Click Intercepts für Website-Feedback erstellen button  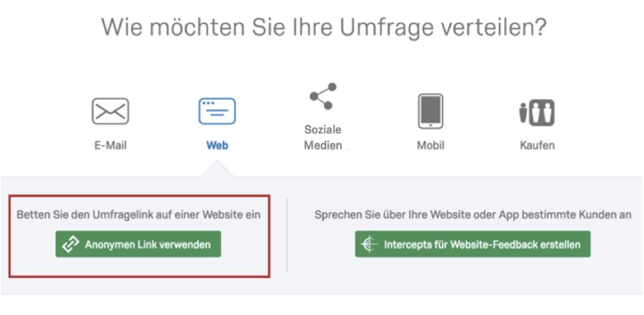pyautogui.click(x=473, y=244)
